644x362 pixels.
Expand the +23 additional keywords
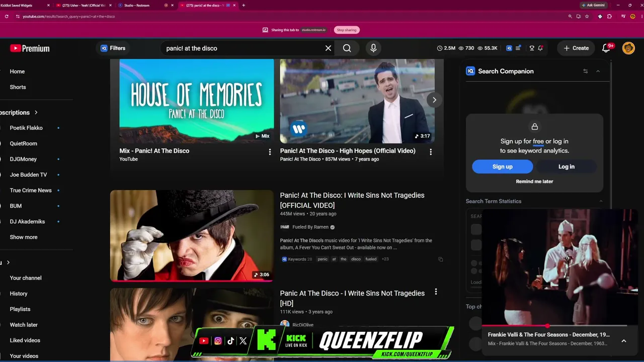coord(385,259)
